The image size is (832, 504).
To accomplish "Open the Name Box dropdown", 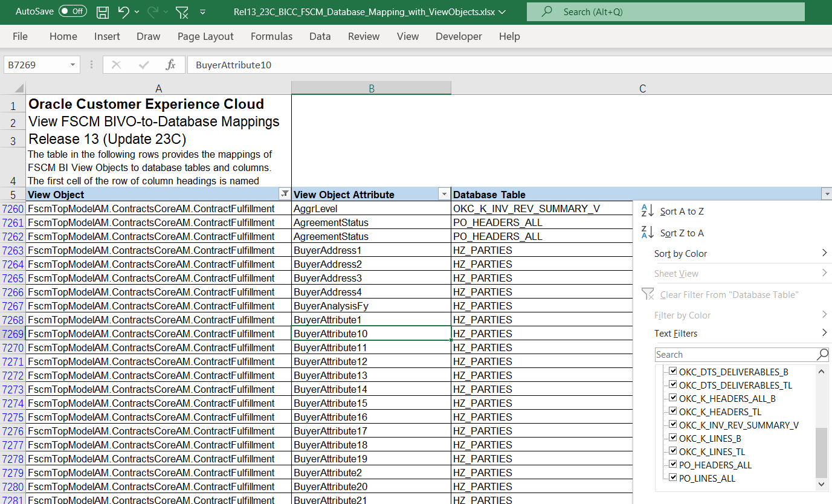I will point(72,65).
